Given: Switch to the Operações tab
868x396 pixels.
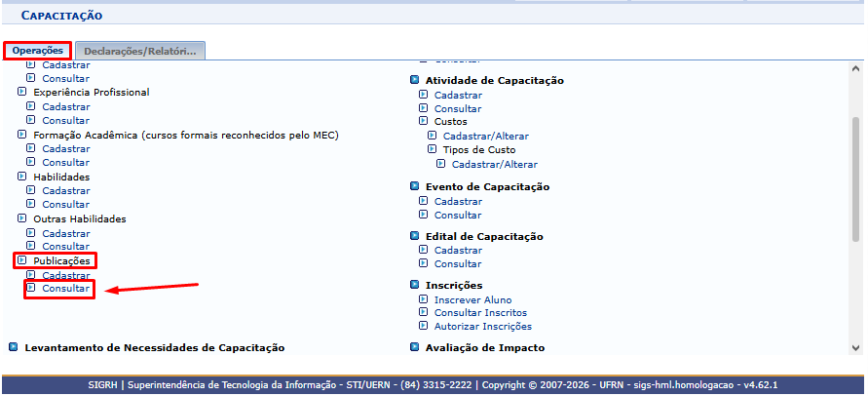Looking at the screenshot, I should tap(38, 51).
